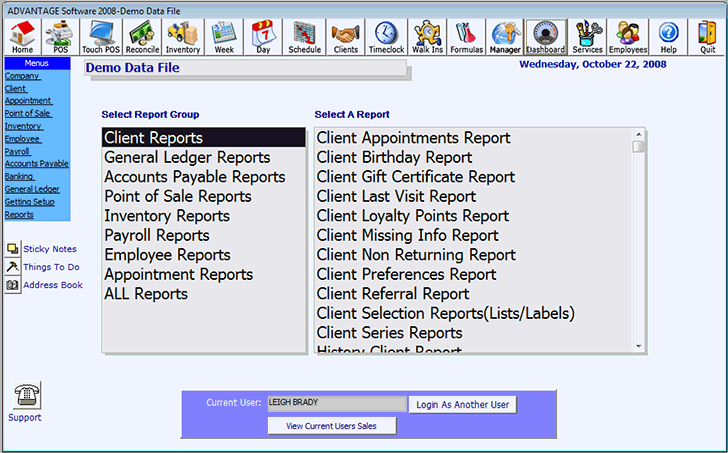
Task: Open Sticky Notes from the sidebar icon
Action: pos(13,249)
